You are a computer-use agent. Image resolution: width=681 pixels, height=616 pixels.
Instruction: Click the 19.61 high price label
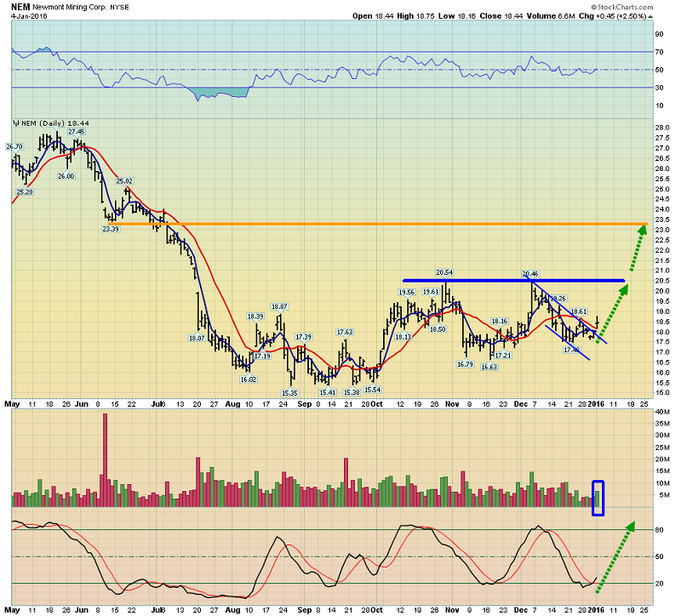[431, 292]
